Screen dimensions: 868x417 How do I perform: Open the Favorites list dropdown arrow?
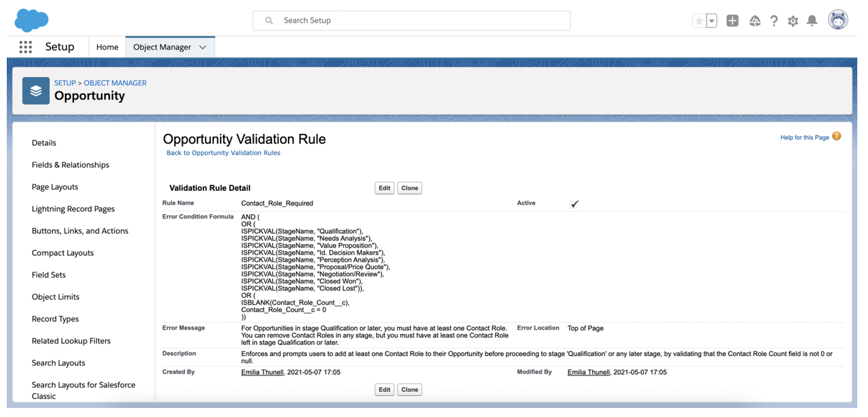click(x=712, y=21)
